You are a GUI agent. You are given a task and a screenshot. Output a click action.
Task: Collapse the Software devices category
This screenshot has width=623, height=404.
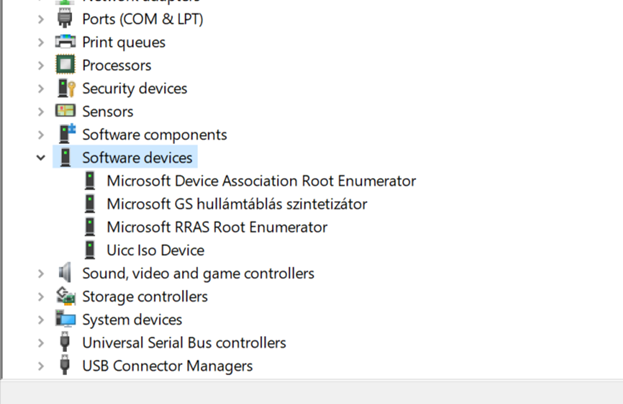(40, 158)
